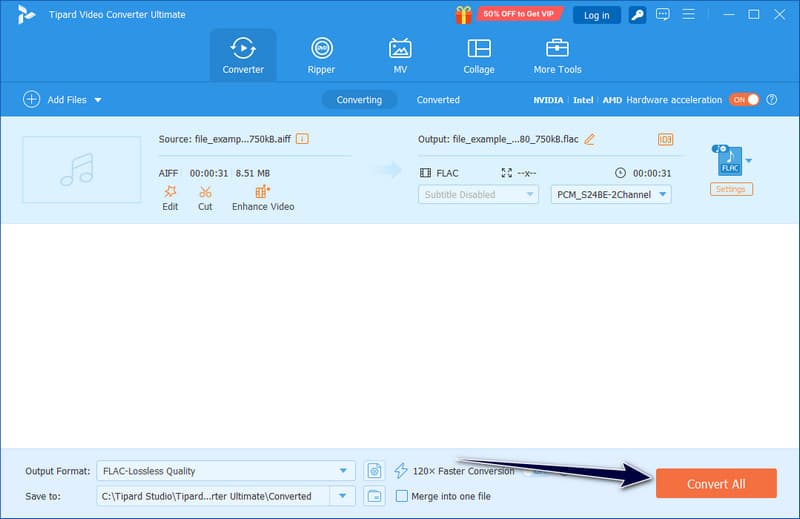800x519 pixels.
Task: Expand the FLAC format icon arrow
Action: coord(748,161)
